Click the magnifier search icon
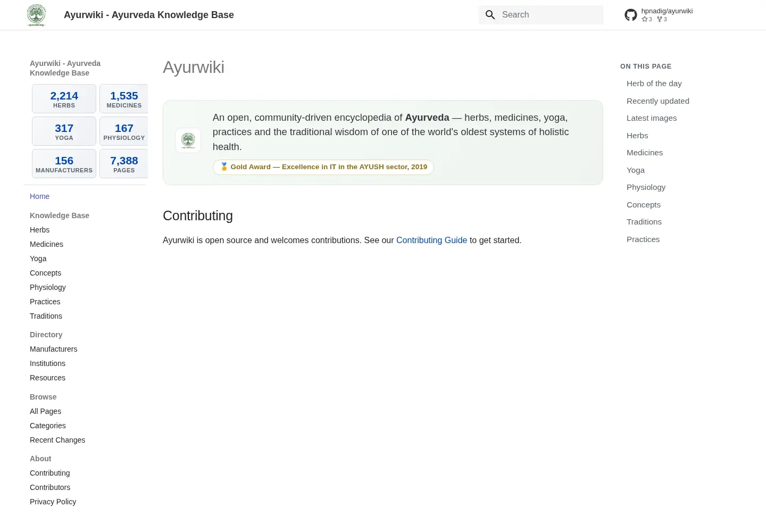The image size is (766, 532). click(490, 15)
